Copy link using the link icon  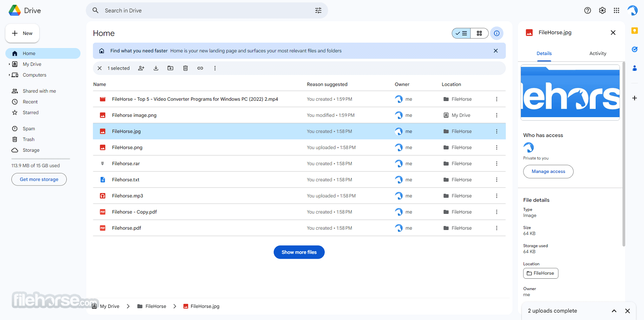point(200,68)
